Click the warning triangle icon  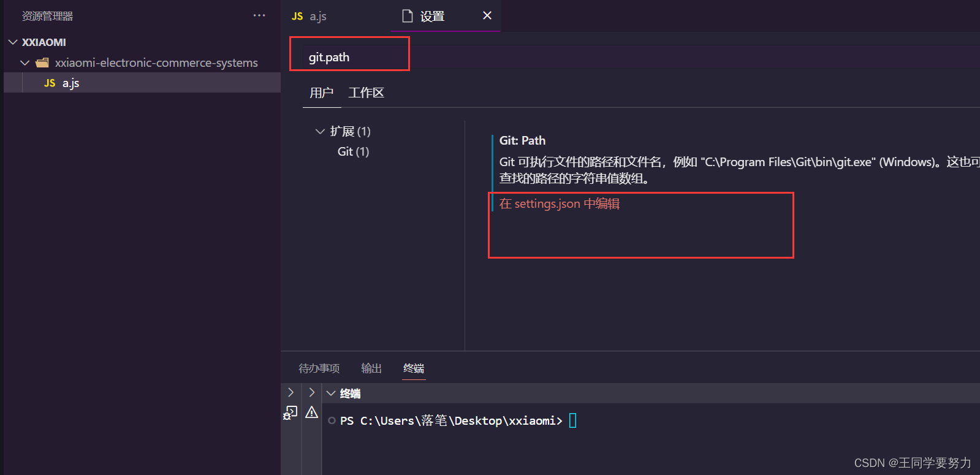click(x=312, y=412)
